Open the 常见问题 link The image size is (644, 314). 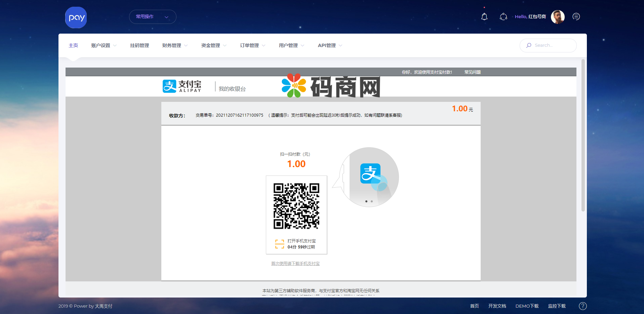[x=472, y=72]
